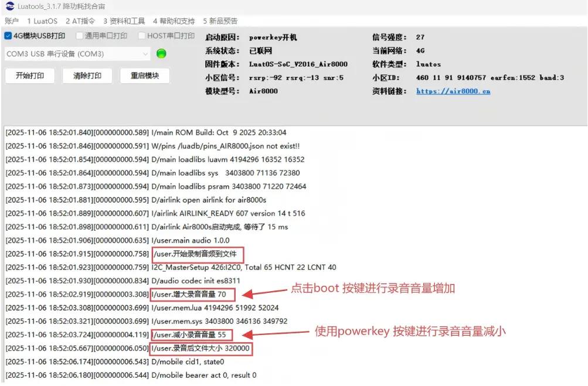The width and height of the screenshot is (588, 386).
Task: Select the 已联网 system status value
Action: coord(261,50)
